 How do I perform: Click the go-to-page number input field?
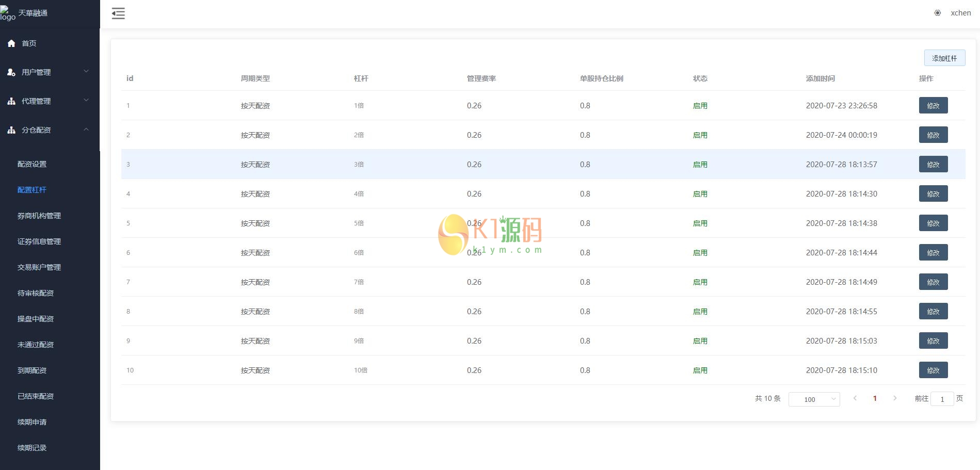[x=942, y=399]
